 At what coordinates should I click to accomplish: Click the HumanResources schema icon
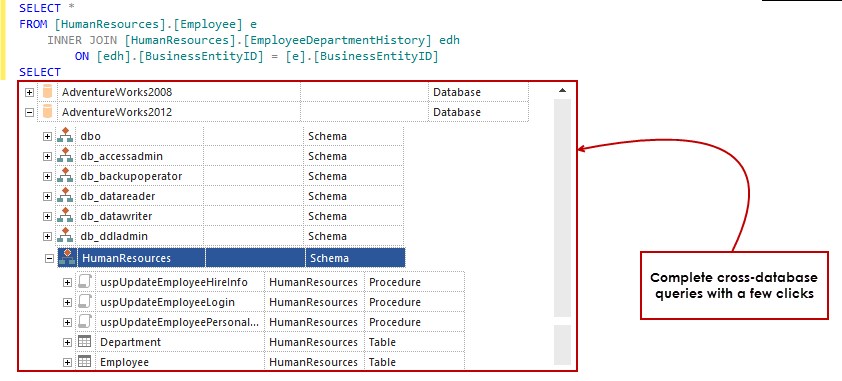(x=67, y=258)
